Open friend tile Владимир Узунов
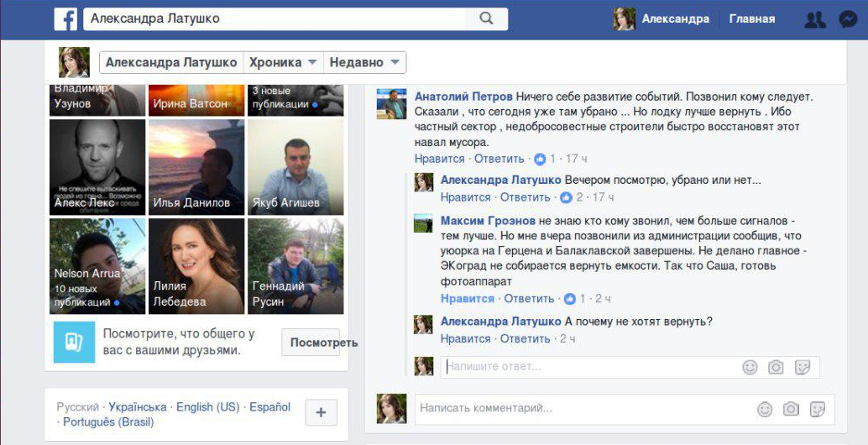868x445 pixels. pos(97,100)
